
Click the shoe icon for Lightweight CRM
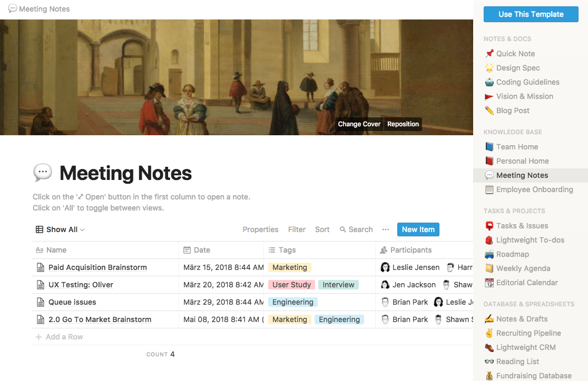(x=489, y=348)
